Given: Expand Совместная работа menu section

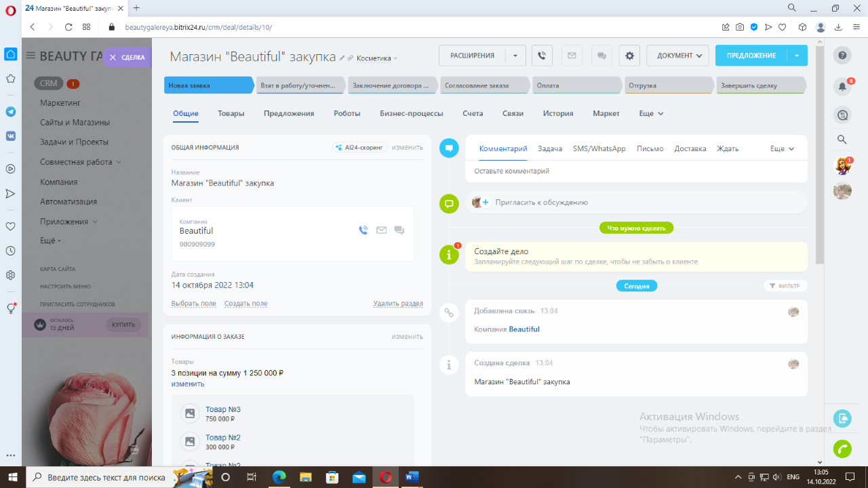Looking at the screenshot, I should coord(80,162).
